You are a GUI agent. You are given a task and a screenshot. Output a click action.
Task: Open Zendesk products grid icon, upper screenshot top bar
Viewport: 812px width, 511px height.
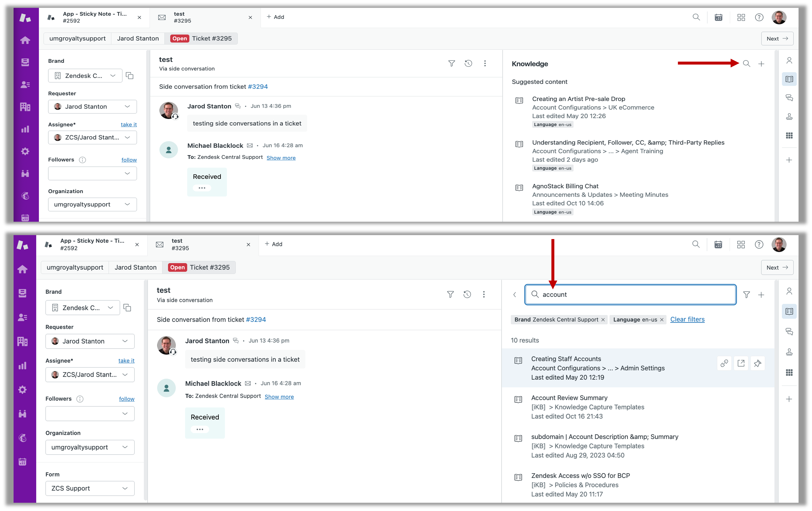(741, 17)
